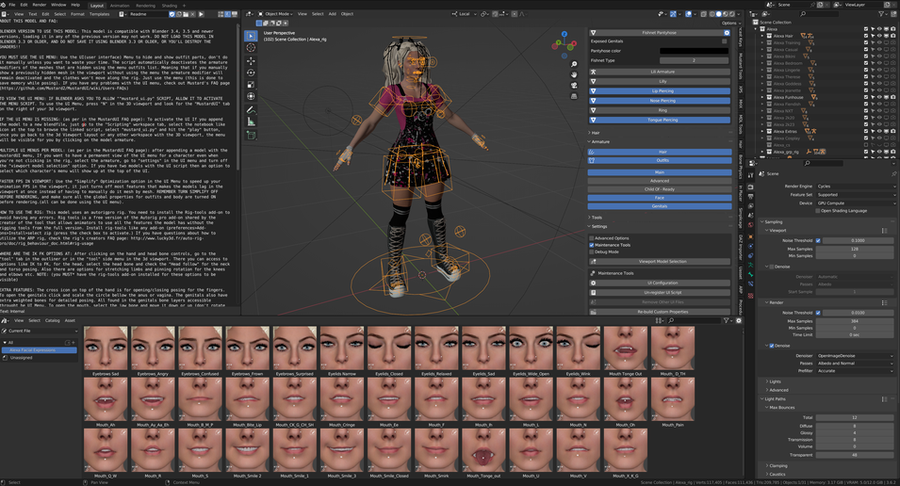Open the Object Data armature properties tab icon

(750, 265)
